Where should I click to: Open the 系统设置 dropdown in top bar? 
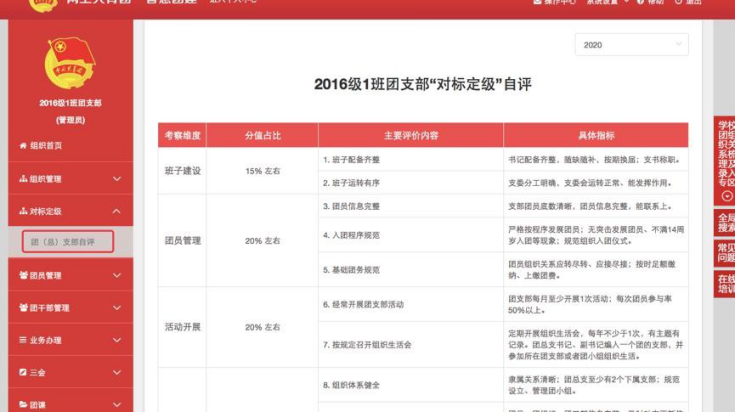point(607,2)
